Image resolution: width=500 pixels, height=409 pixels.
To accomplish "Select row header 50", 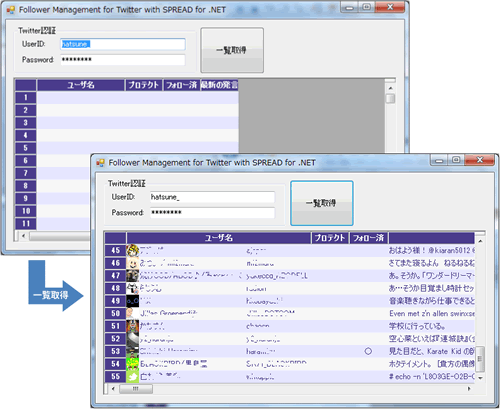I will pos(115,313).
